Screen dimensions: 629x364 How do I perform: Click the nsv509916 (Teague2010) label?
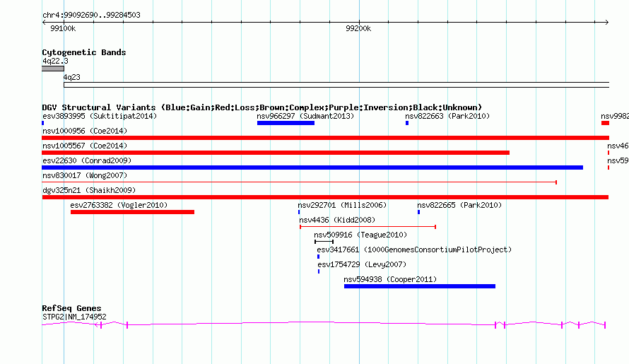tap(360, 235)
